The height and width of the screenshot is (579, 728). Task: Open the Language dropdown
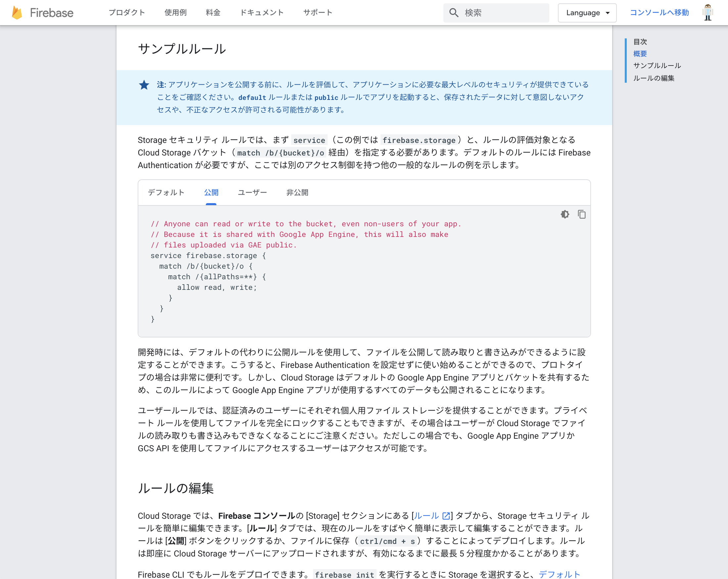coord(587,13)
